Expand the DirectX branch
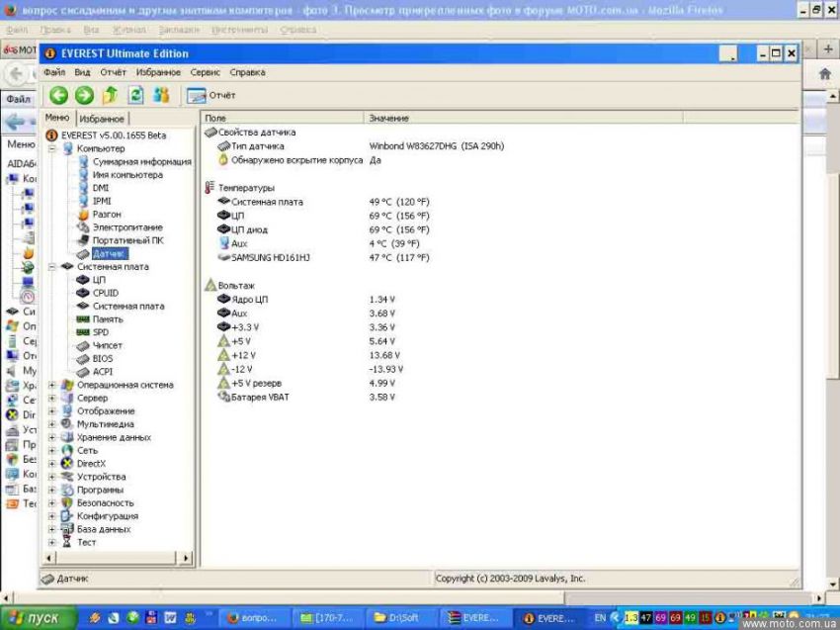The width and height of the screenshot is (840, 630). [52, 464]
